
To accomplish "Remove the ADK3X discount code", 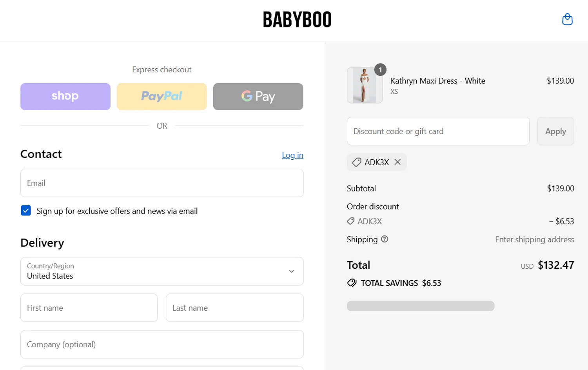I will pyautogui.click(x=397, y=162).
